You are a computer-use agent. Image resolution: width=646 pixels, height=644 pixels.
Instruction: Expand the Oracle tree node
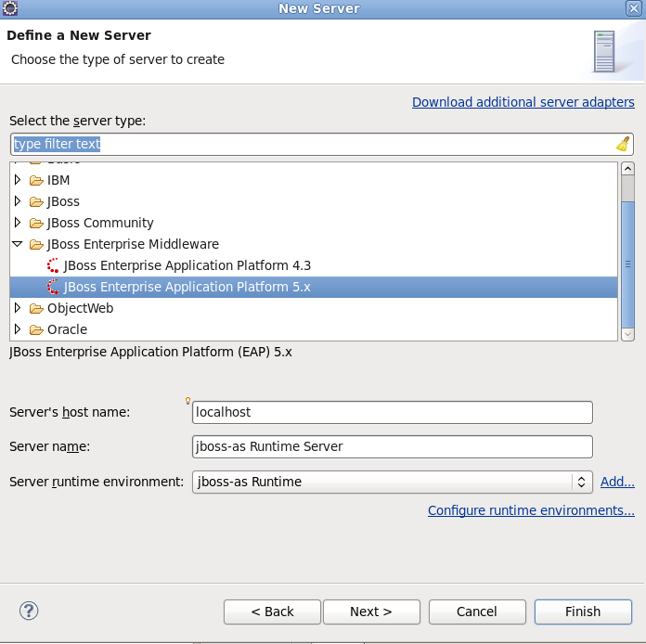(x=18, y=329)
